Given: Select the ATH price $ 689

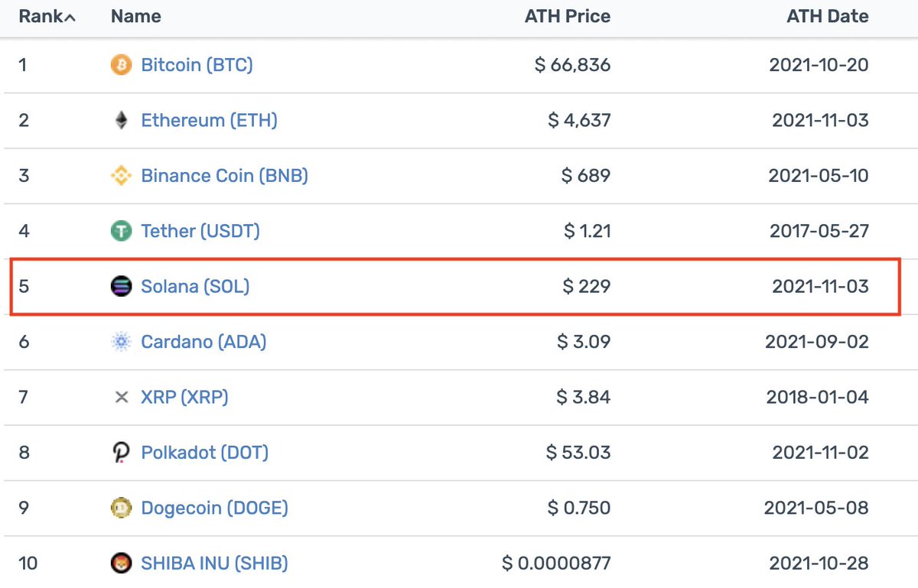Looking at the screenshot, I should point(586,176).
